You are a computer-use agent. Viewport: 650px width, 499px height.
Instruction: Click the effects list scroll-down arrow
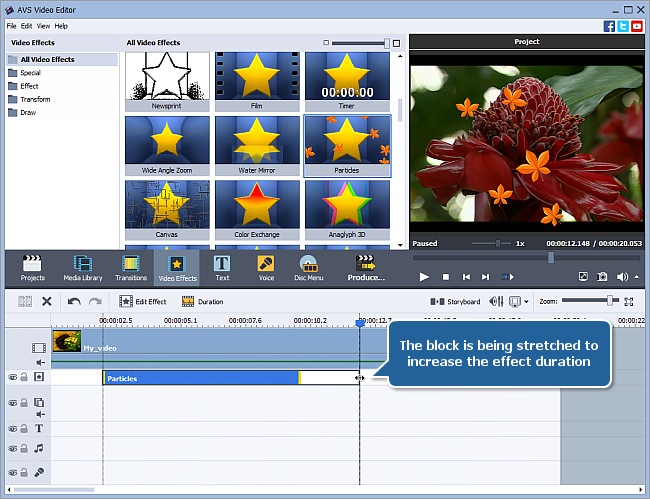400,245
